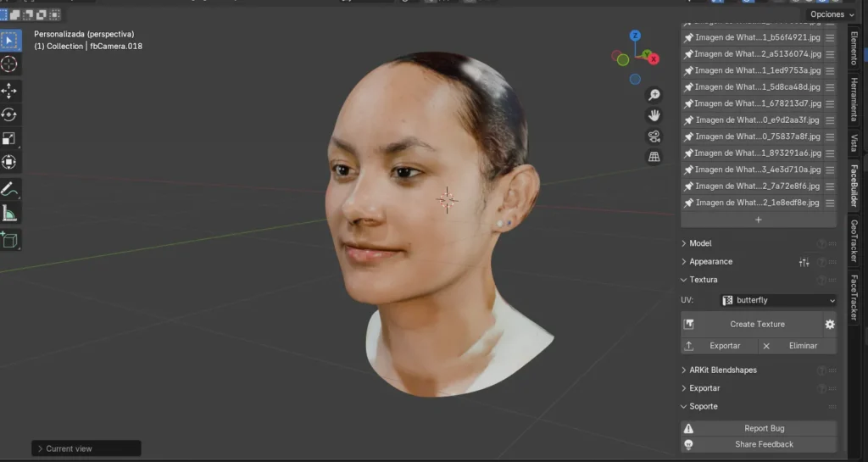Screen dimensions: 868x462
Task: Click the texture Exportar button
Action: coord(719,346)
